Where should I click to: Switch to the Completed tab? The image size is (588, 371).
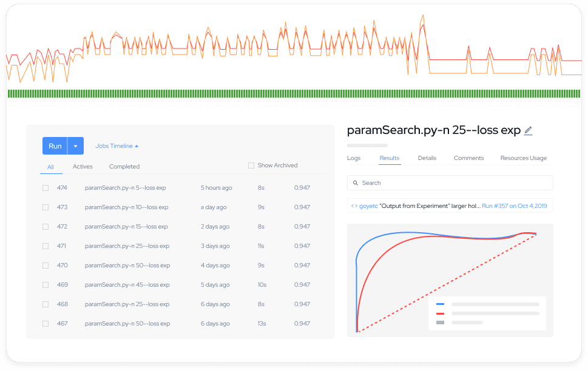pyautogui.click(x=124, y=167)
